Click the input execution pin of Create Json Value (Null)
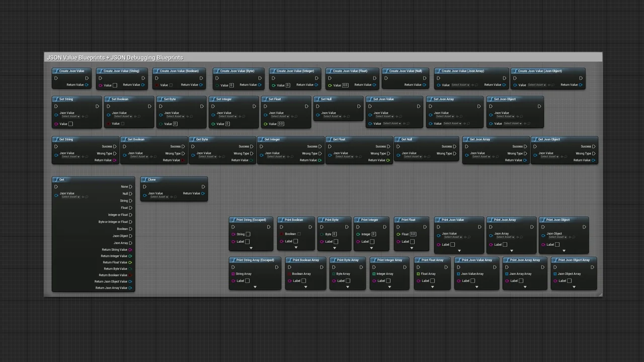This screenshot has width=644, height=362. click(386, 78)
